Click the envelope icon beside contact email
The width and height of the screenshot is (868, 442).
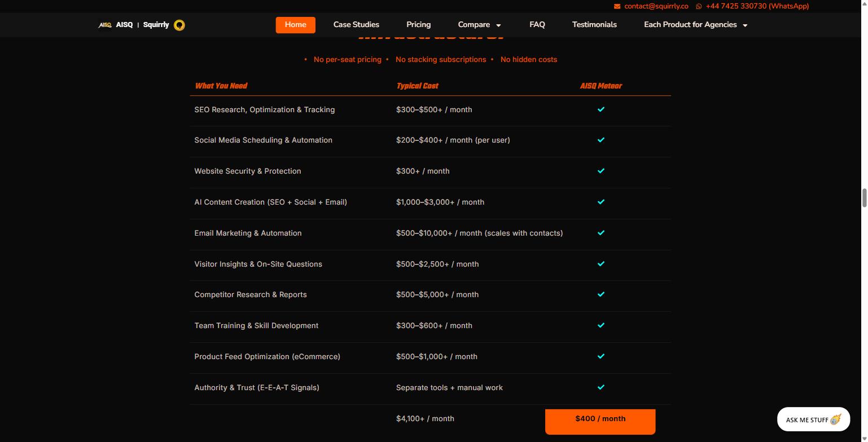(x=617, y=6)
